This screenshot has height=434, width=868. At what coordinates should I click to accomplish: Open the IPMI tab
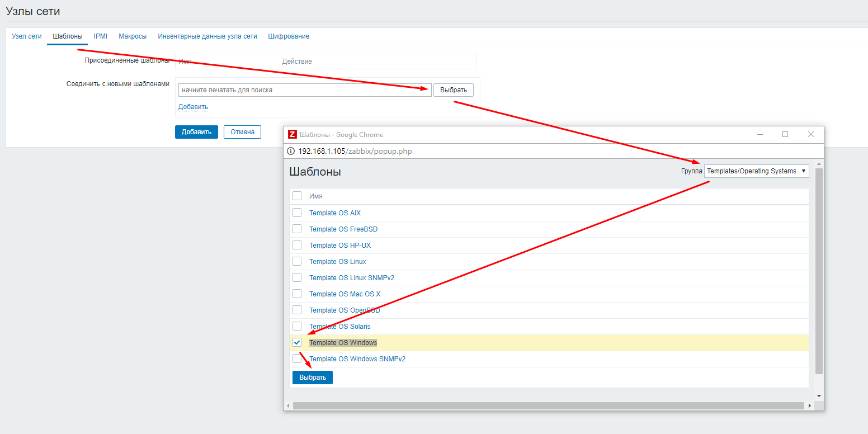(101, 36)
